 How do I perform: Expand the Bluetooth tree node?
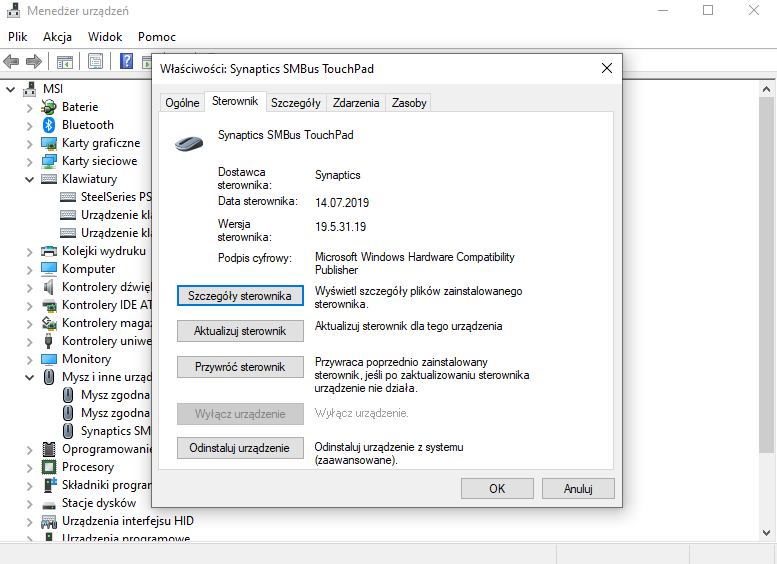29,126
